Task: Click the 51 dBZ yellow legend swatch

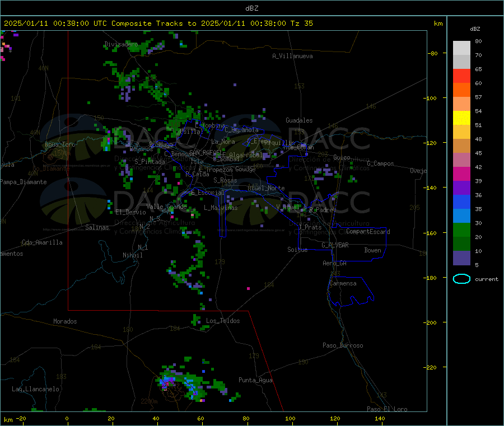Action: pyautogui.click(x=461, y=118)
